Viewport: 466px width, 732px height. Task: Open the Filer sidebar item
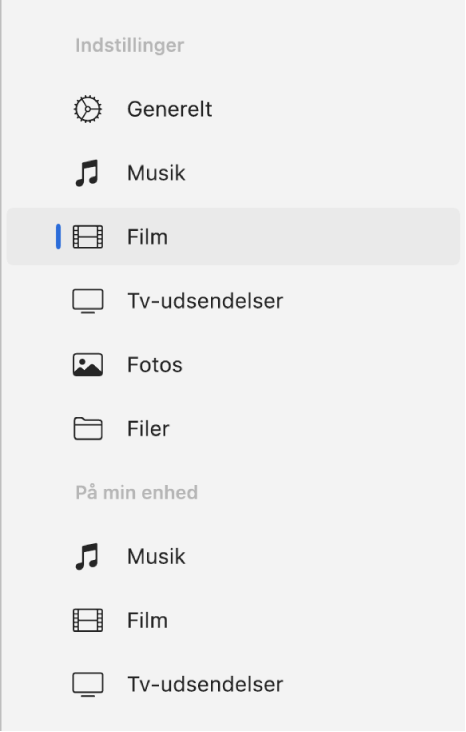[x=233, y=429]
